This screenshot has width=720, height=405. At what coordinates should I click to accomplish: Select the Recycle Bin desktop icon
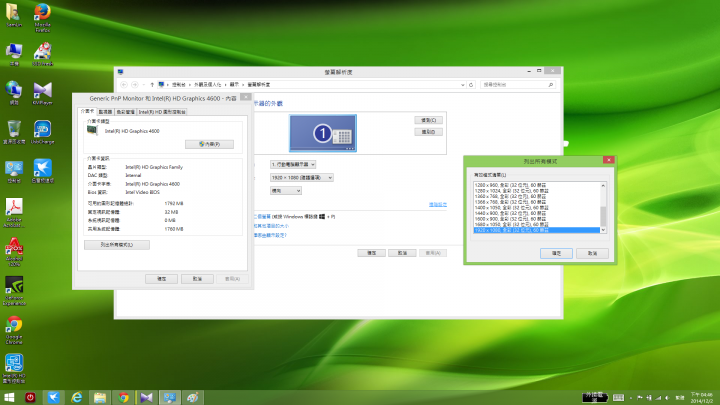[14, 132]
